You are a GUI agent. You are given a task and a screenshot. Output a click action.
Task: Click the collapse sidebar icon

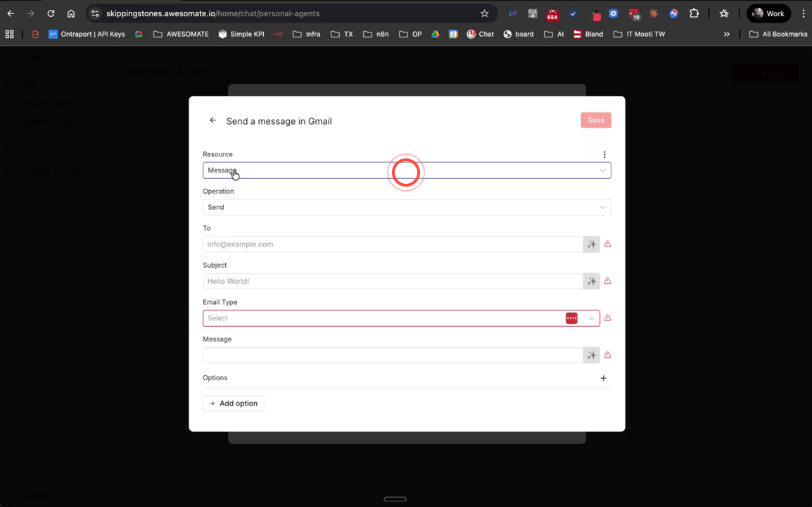(x=99, y=58)
